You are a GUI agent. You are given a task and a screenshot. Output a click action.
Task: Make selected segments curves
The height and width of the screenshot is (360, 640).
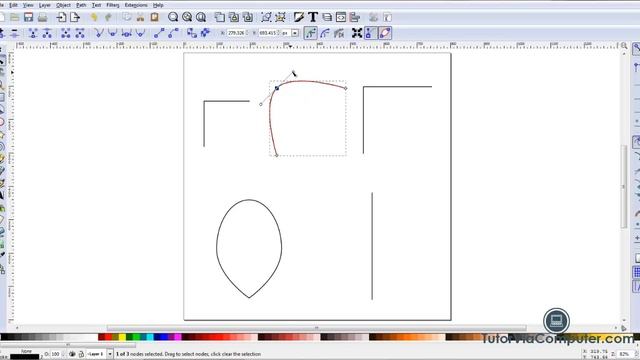coord(173,33)
